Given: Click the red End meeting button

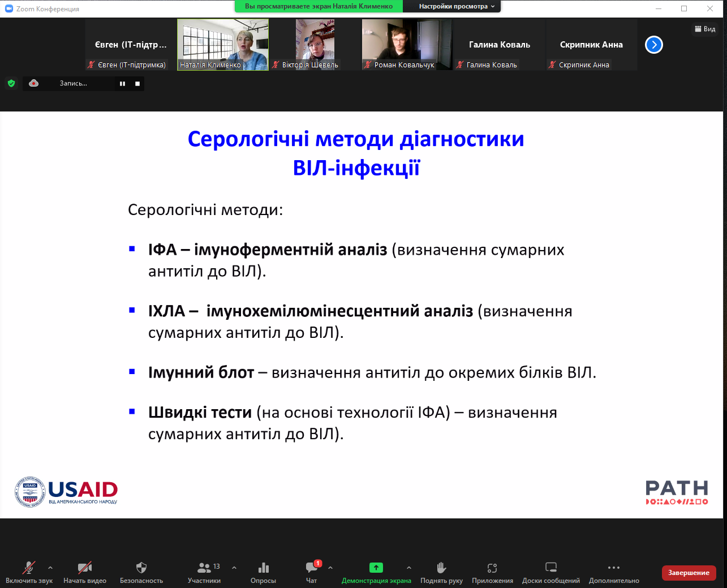Looking at the screenshot, I should pyautogui.click(x=689, y=573).
